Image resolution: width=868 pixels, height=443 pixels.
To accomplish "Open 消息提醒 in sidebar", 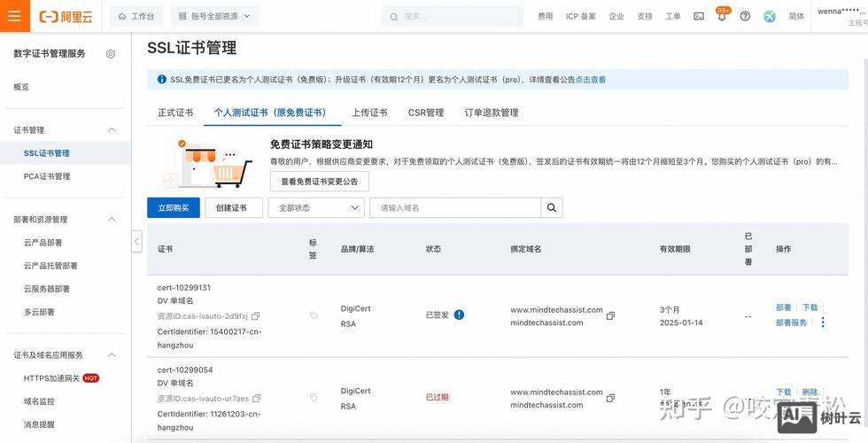I will coord(39,424).
